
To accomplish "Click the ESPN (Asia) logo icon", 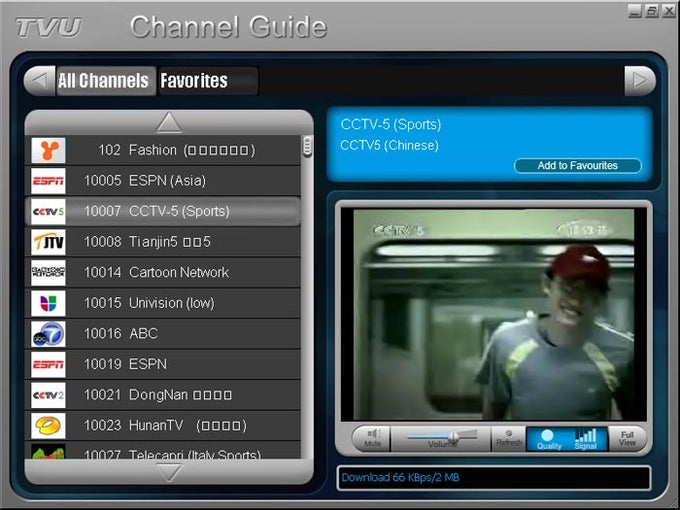I will [x=48, y=181].
